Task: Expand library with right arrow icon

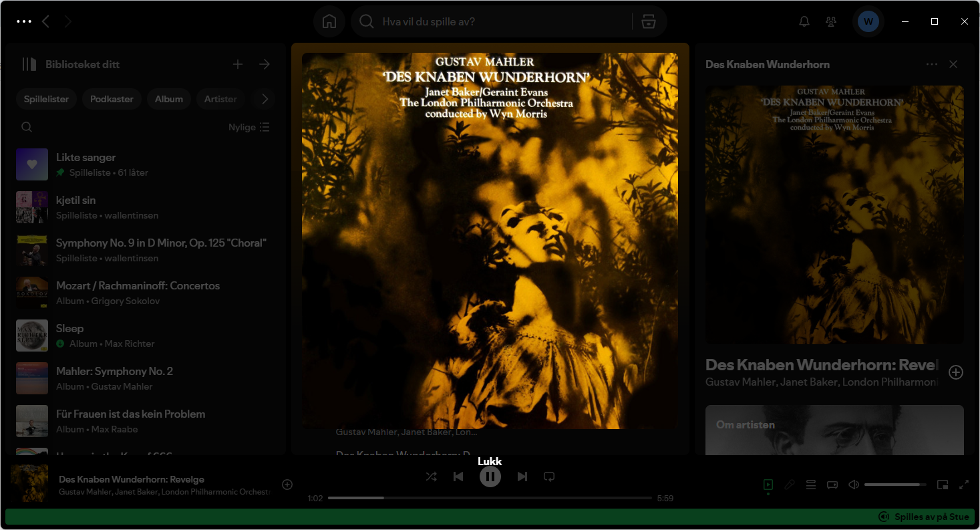Action: pos(265,64)
